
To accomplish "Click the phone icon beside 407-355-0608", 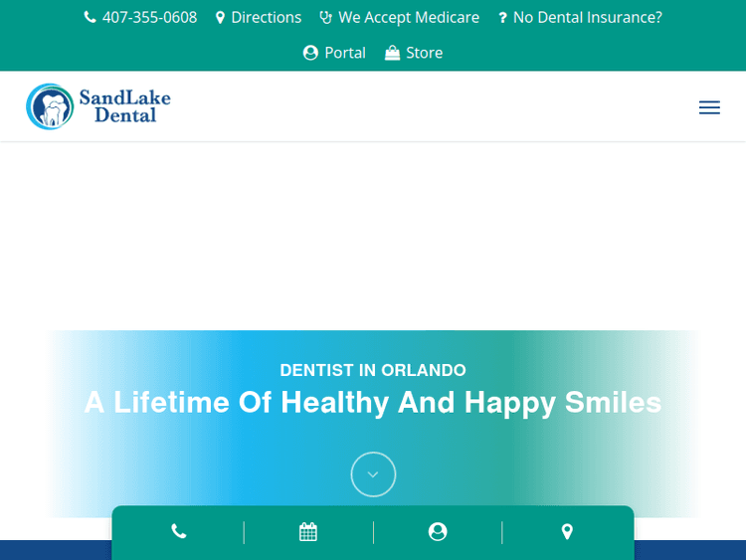I will [x=90, y=17].
